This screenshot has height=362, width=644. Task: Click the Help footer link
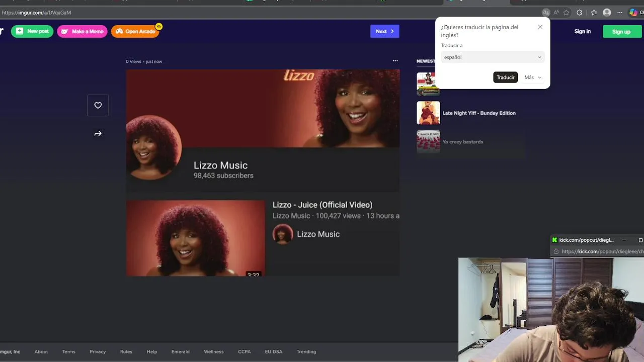pyautogui.click(x=152, y=352)
